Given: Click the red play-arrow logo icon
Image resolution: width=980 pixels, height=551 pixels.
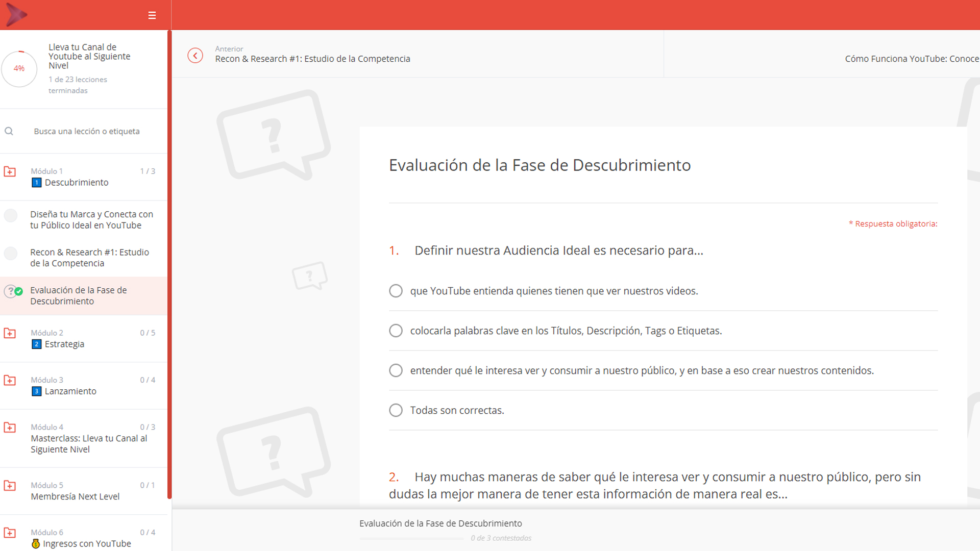Looking at the screenshot, I should pyautogui.click(x=16, y=15).
